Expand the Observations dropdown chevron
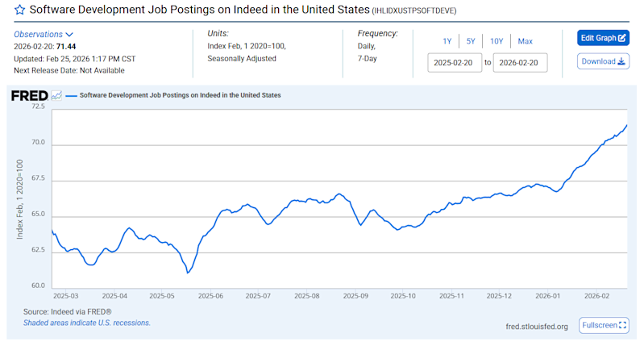644x346 pixels. tap(69, 35)
